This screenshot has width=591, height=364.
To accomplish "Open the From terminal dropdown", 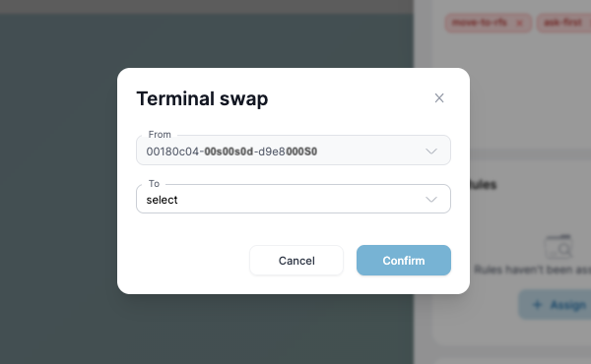I will (294, 151).
